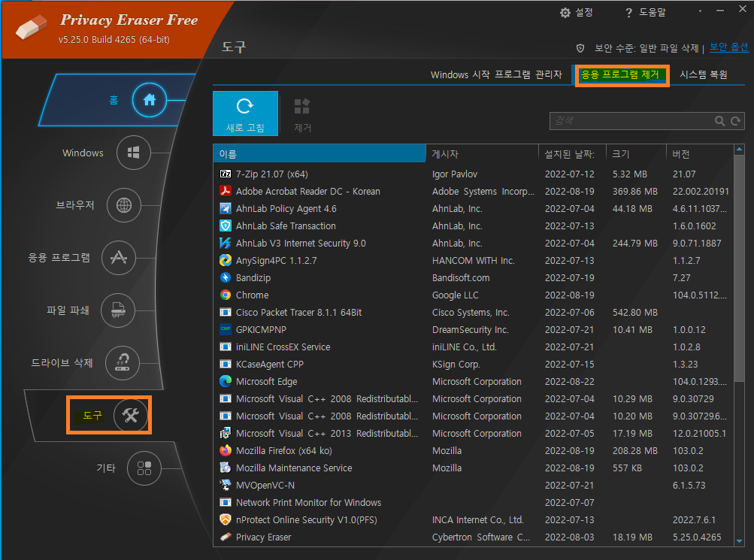The width and height of the screenshot is (754, 560).
Task: Click the Bandizip icon
Action: pos(225,278)
